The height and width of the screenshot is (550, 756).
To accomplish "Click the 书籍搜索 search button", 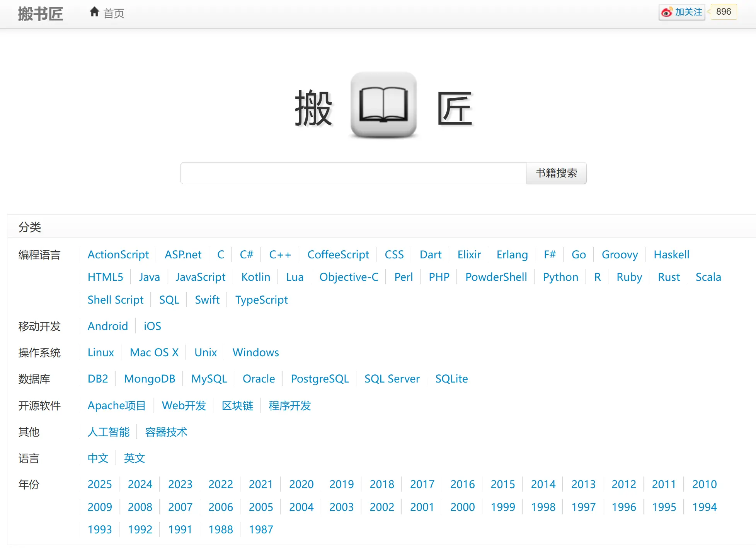I will coord(555,173).
